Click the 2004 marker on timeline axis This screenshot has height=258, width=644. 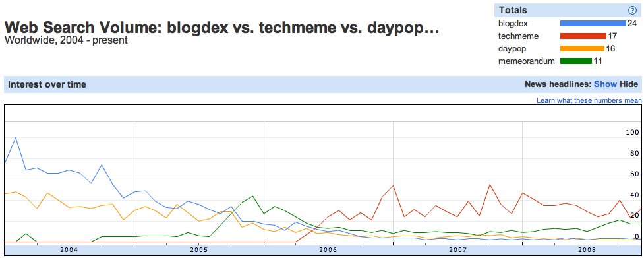coord(68,250)
